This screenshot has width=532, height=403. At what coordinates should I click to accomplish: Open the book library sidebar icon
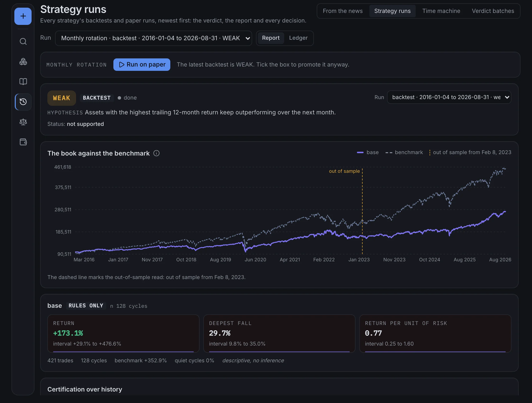(x=23, y=82)
